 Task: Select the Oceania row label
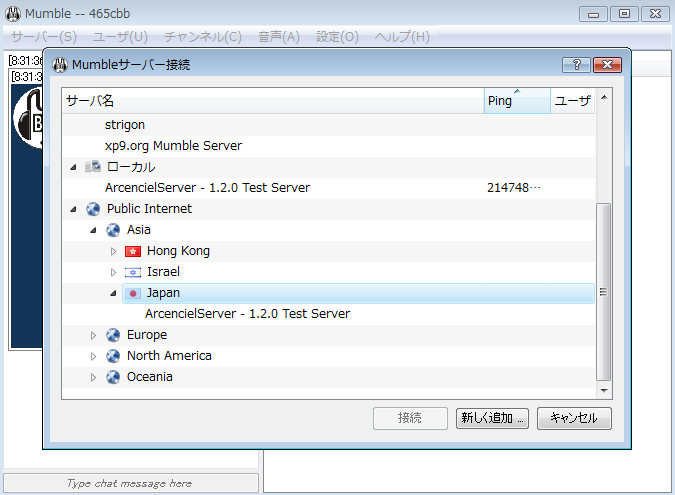point(150,377)
